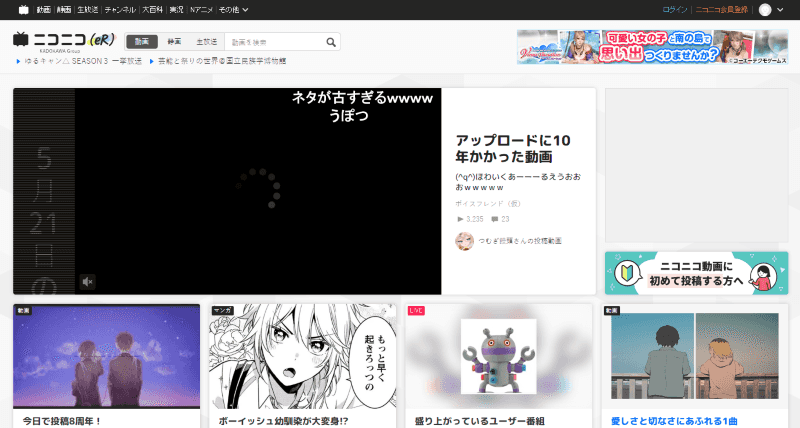Open つむぎ's 投稿動画 link

point(519,241)
